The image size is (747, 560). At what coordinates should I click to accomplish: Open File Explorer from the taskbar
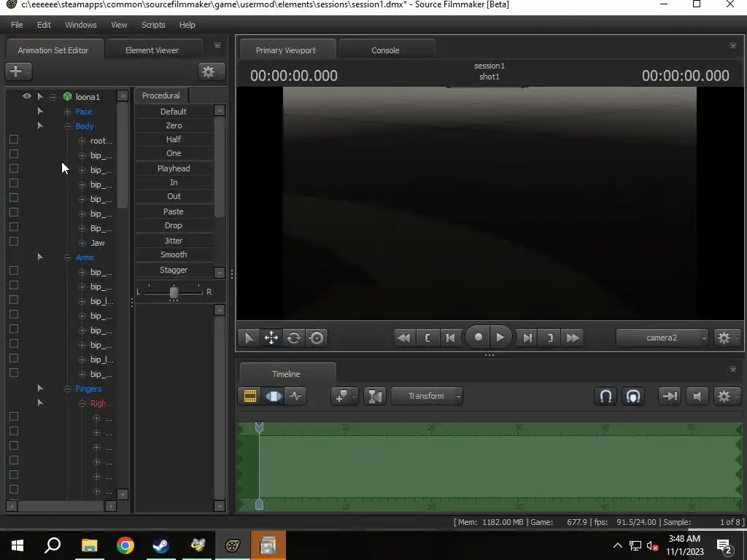(89, 545)
